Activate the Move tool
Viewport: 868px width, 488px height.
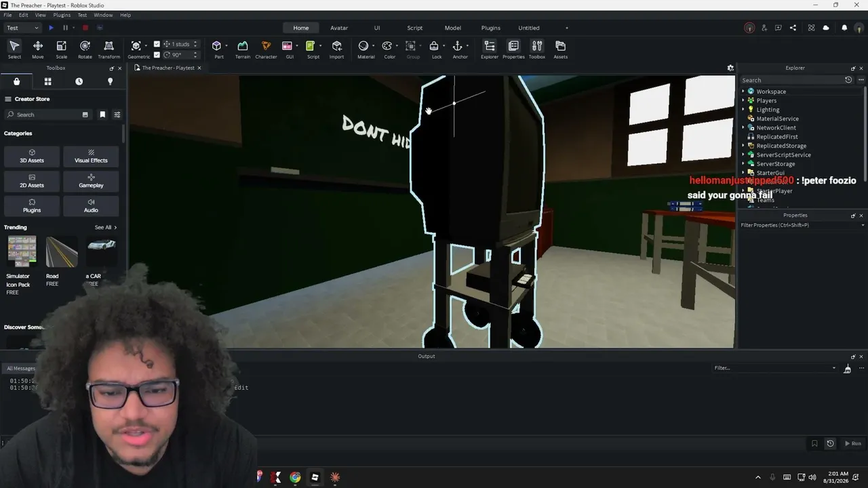pyautogui.click(x=38, y=49)
